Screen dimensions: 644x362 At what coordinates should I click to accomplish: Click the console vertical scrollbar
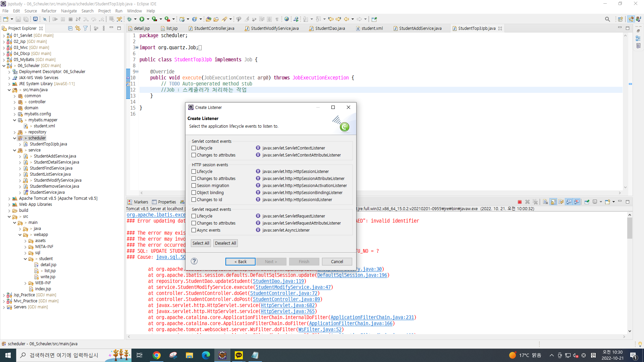tap(630, 228)
